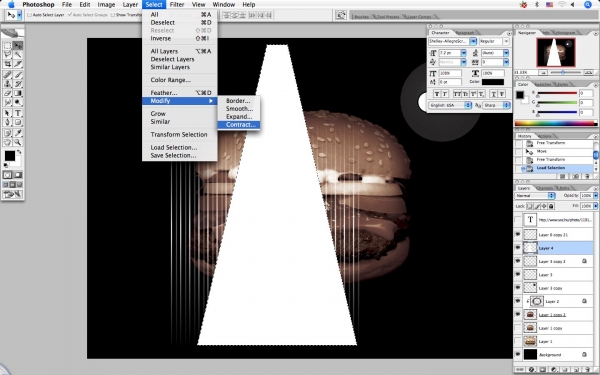Image resolution: width=600 pixels, height=375 pixels.
Task: Select the Gradient tool
Action: (18, 93)
